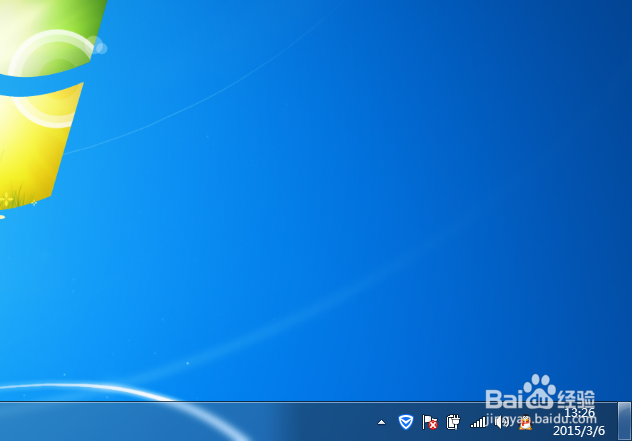
Task: Click the Show Desktop button at the taskbar edge
Action: (x=624, y=421)
